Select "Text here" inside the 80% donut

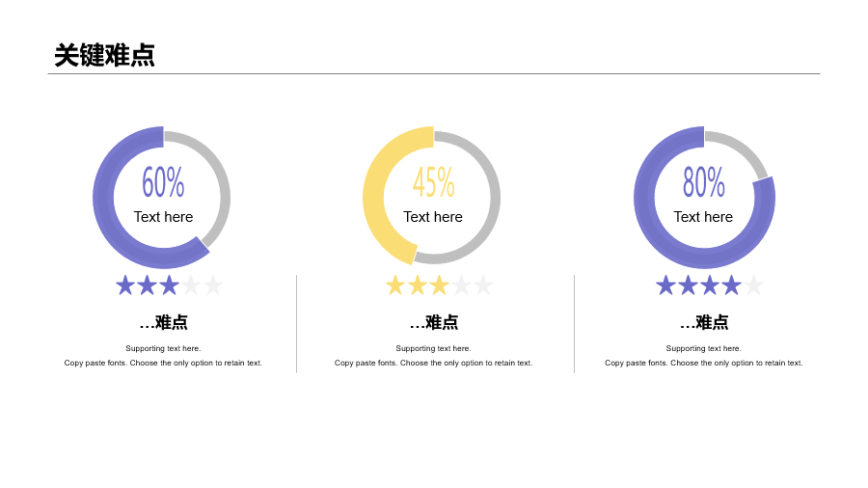click(x=703, y=217)
